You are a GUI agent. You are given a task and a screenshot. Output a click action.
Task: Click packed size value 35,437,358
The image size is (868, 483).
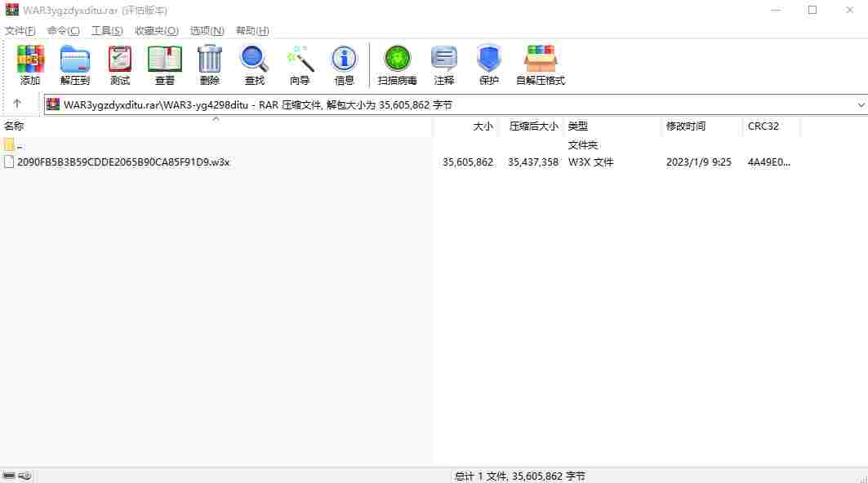(533, 162)
